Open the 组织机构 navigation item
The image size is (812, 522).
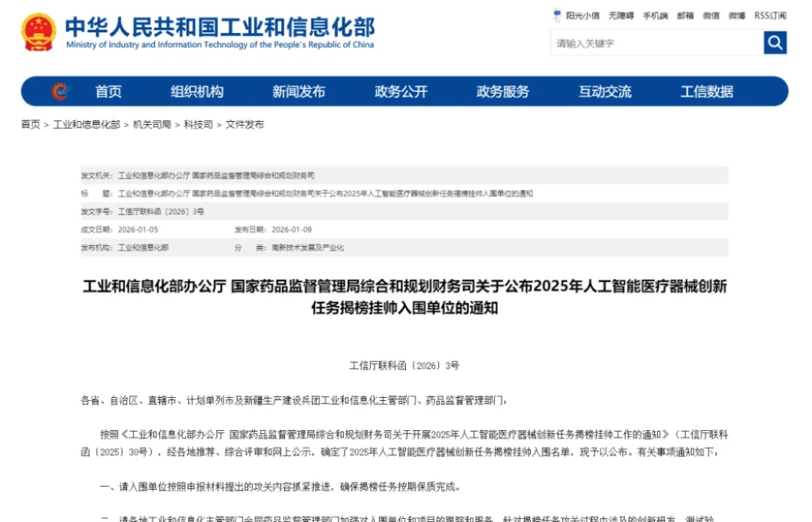coord(197,92)
